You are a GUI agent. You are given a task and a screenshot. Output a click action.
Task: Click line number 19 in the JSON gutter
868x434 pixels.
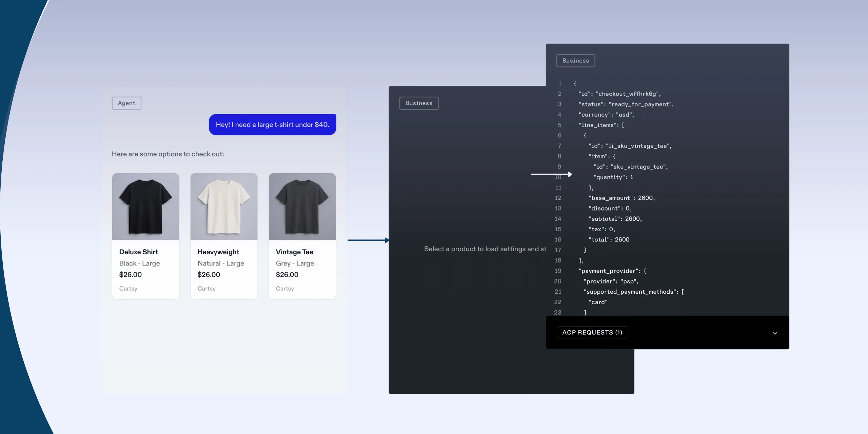(558, 271)
